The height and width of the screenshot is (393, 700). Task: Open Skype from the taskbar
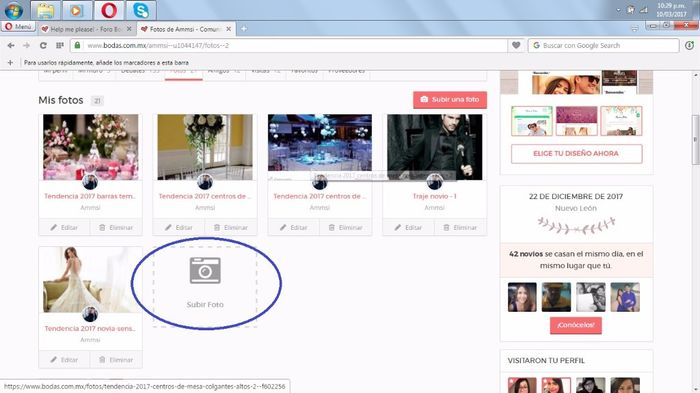(x=141, y=10)
